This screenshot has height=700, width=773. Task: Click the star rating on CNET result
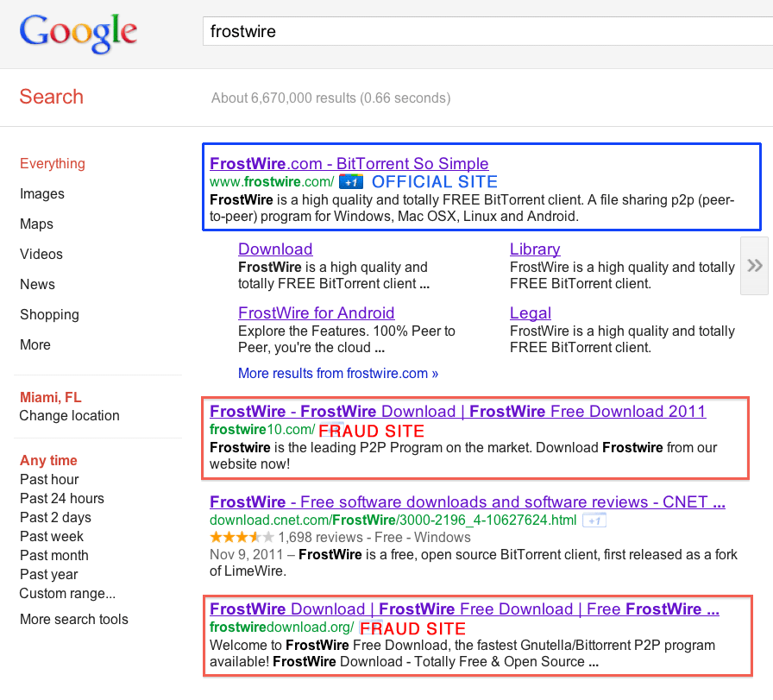[x=242, y=538]
